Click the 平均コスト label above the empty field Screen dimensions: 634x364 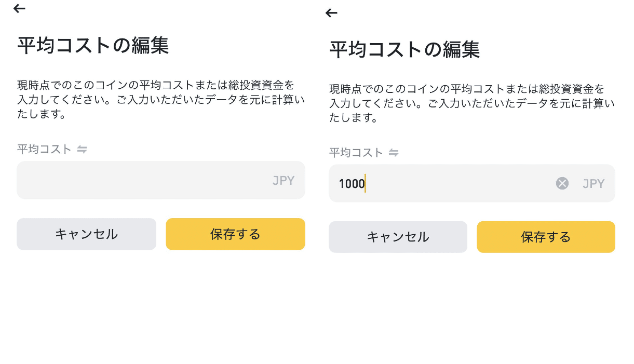(x=44, y=150)
